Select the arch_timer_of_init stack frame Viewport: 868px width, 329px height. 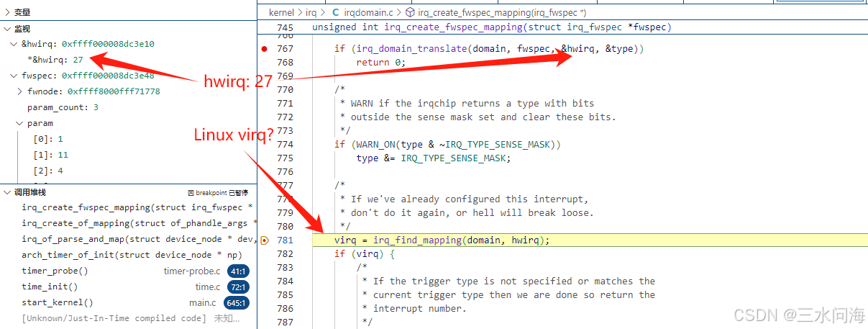click(129, 255)
